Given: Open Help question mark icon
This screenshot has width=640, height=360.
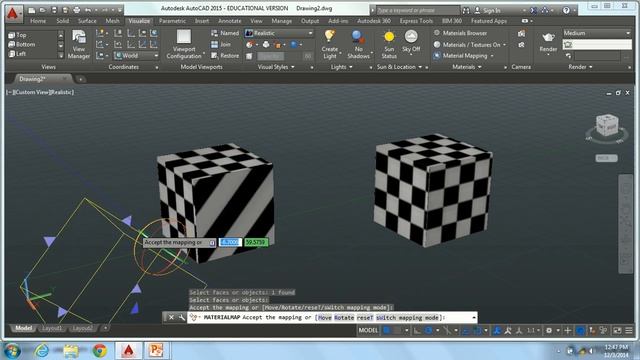Looking at the screenshot, I should click(x=566, y=10).
